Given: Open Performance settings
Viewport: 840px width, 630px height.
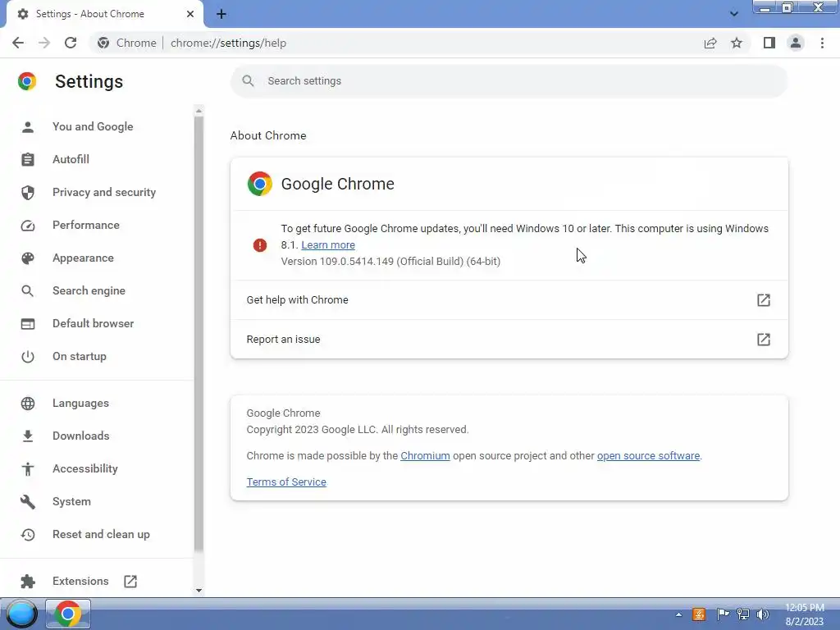Looking at the screenshot, I should pyautogui.click(x=85, y=226).
